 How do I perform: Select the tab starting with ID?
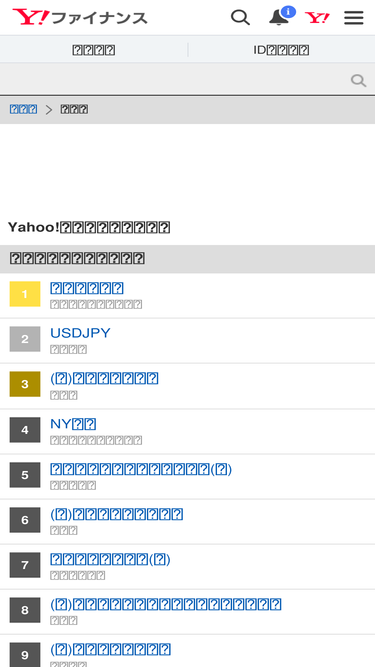281,50
